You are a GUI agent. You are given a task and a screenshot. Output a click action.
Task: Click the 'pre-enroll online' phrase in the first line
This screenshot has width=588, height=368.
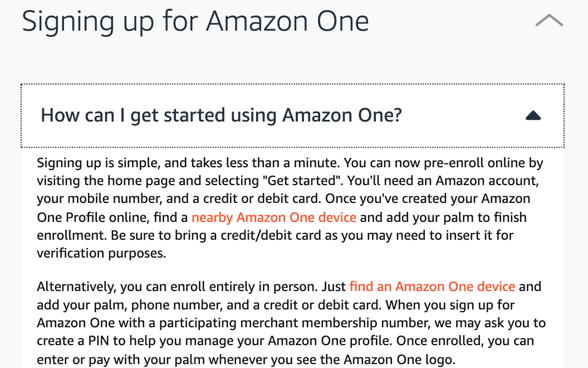point(474,163)
